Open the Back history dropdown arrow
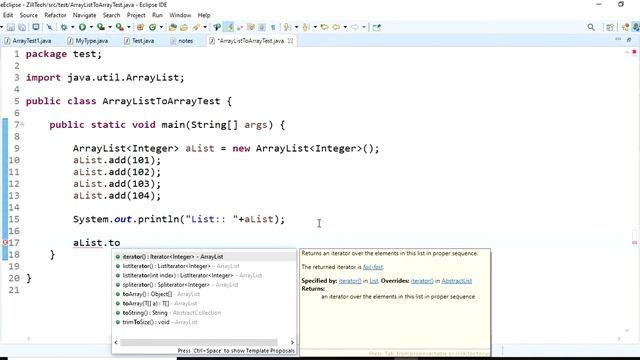The image size is (640, 360). coord(345,27)
